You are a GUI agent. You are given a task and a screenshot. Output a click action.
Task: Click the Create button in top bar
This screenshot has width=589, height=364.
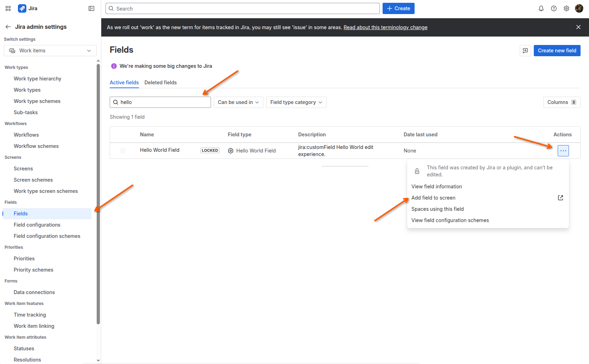(x=398, y=8)
